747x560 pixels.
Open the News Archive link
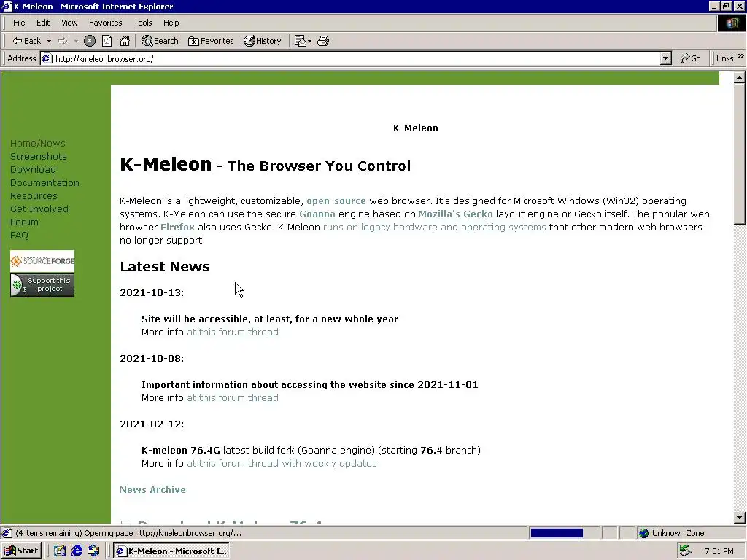coord(152,489)
